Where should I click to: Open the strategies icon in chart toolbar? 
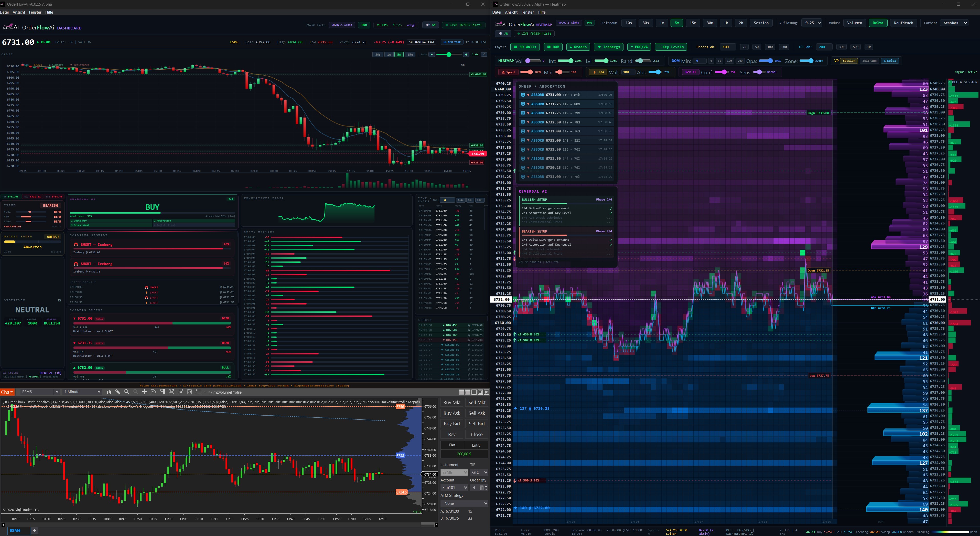180,392
